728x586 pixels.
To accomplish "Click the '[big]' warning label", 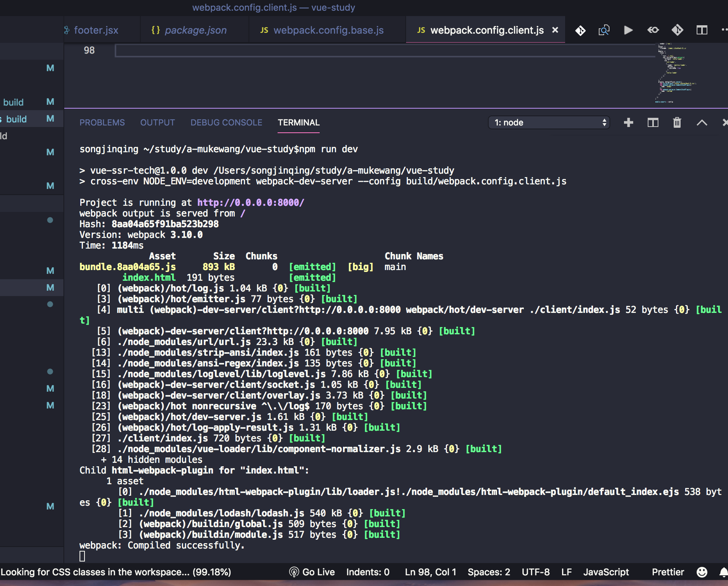I will point(360,267).
